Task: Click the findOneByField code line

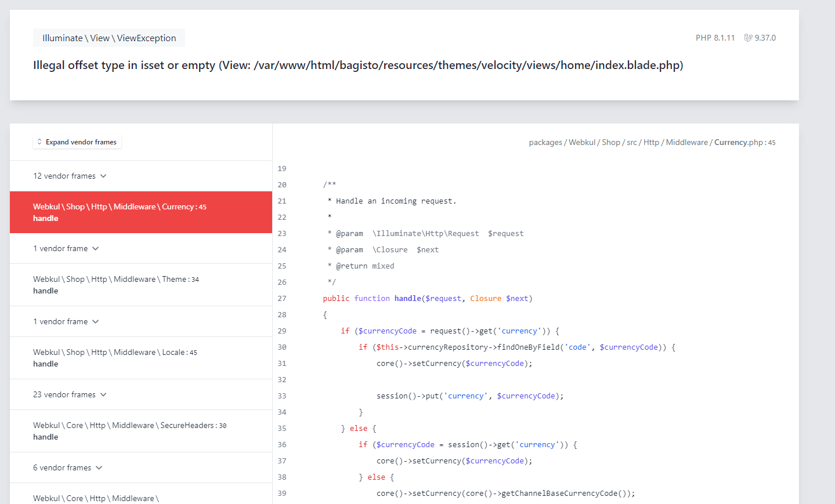Action: 517,347
